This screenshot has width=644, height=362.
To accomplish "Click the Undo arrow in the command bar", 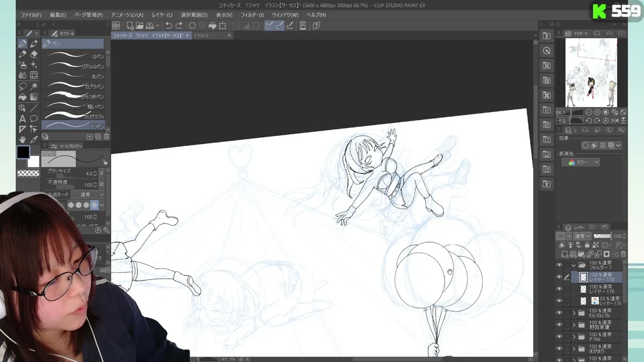I will tap(169, 26).
